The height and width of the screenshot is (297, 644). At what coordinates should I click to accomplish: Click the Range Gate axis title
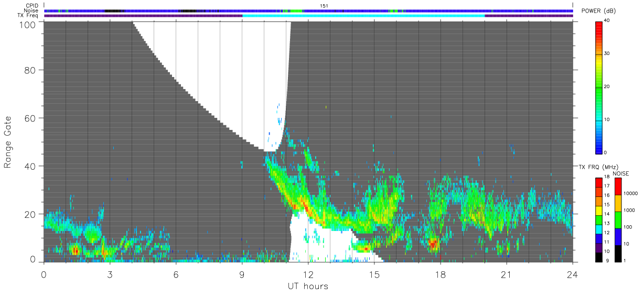(x=7, y=142)
